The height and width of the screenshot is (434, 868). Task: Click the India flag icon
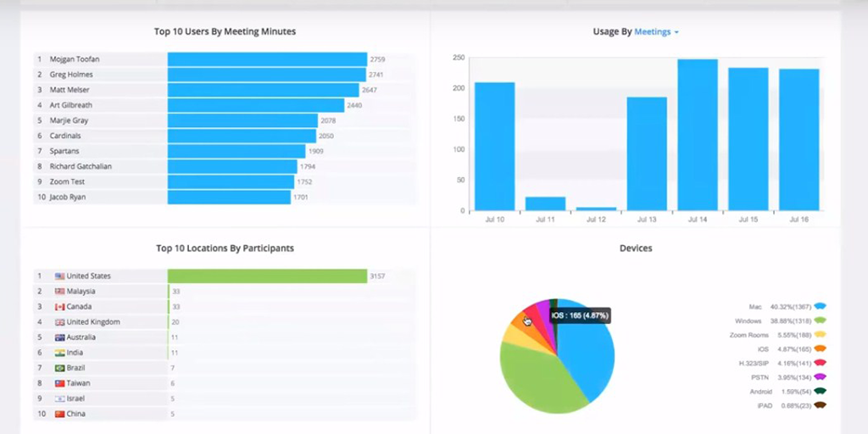click(60, 353)
